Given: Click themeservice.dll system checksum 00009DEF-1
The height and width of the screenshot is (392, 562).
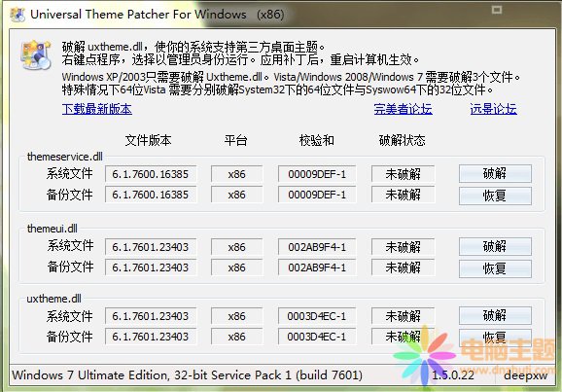Looking at the screenshot, I should click(x=317, y=174).
